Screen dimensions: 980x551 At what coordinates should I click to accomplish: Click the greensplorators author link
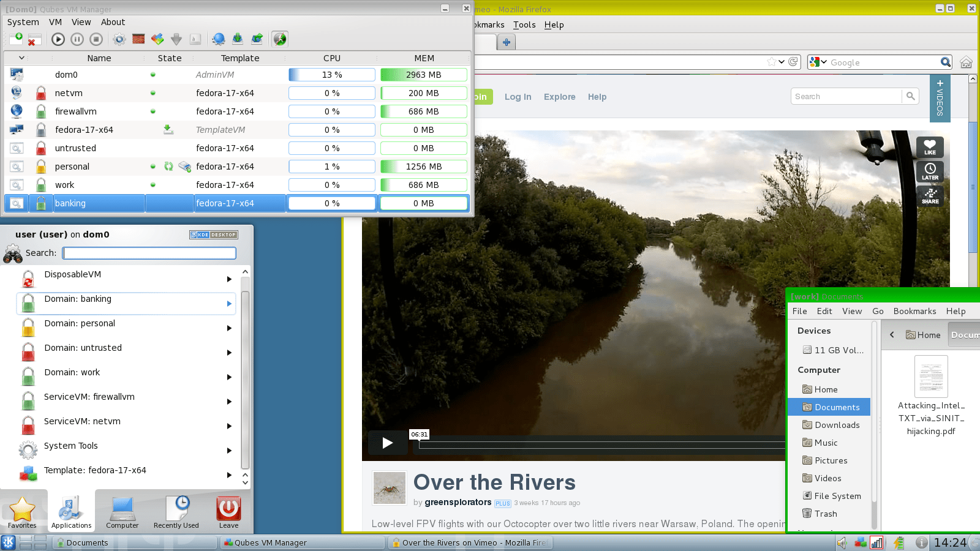(457, 503)
